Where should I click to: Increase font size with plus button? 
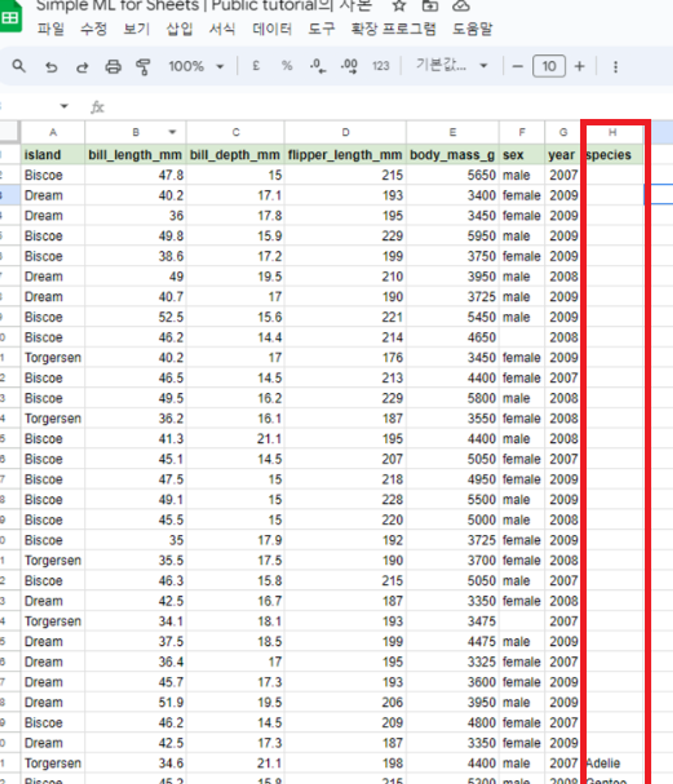click(x=579, y=67)
